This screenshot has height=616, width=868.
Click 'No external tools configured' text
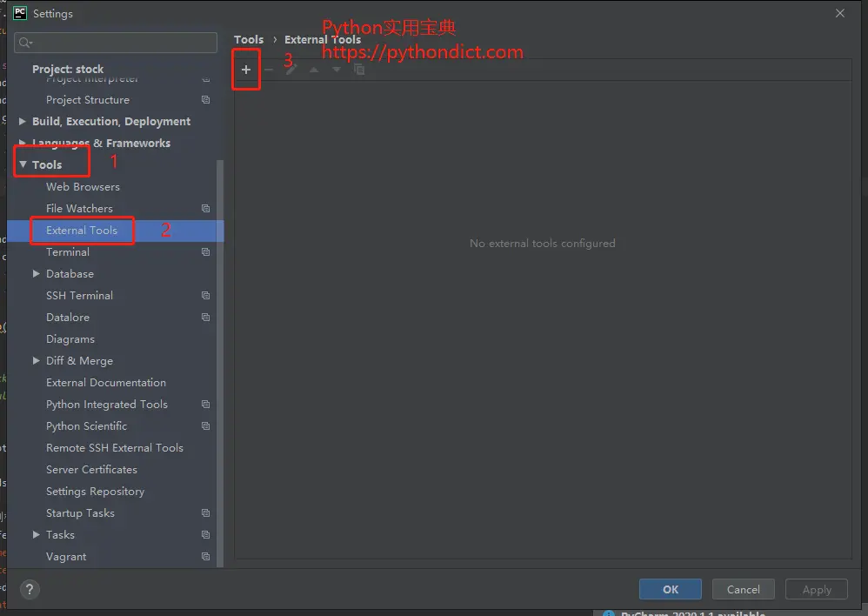point(543,244)
